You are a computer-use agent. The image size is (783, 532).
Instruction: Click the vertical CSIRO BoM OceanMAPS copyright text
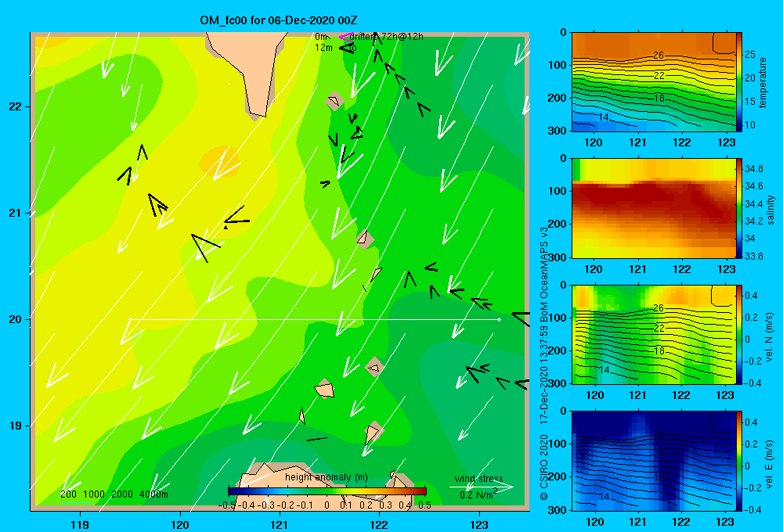click(544, 363)
